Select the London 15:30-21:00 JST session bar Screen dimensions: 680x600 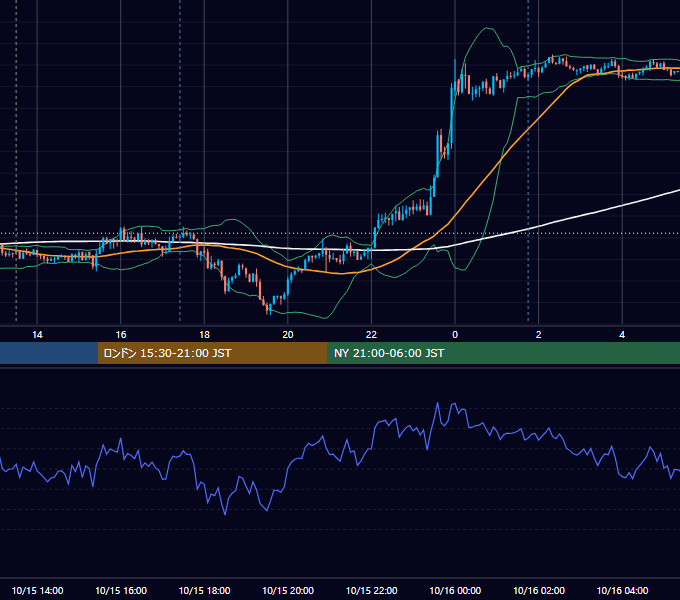pyautogui.click(x=212, y=353)
